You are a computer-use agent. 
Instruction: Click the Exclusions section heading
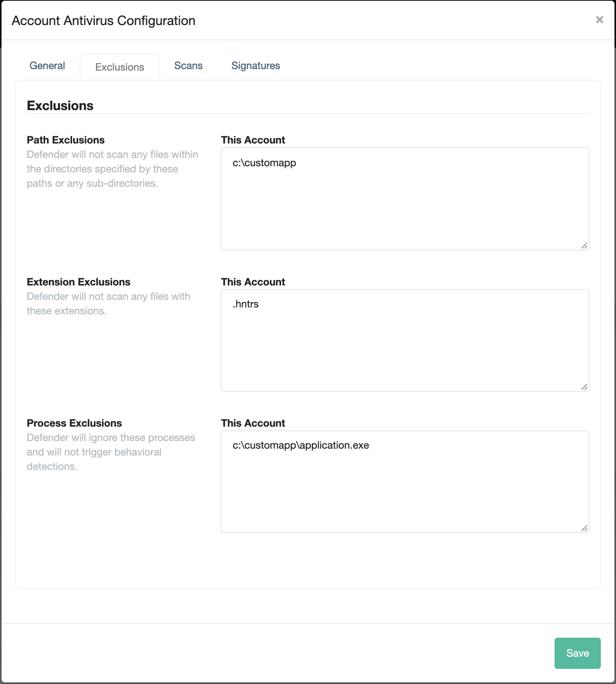[x=60, y=106]
